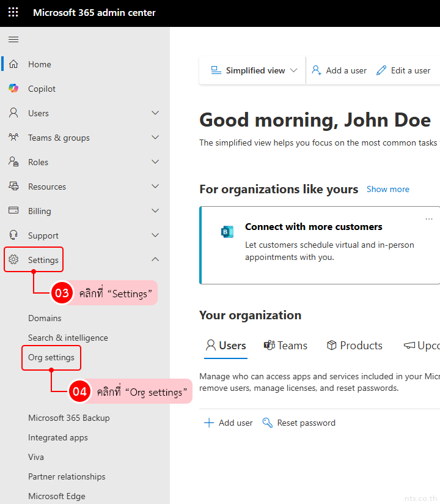Click Add user under Your organization

pyautogui.click(x=229, y=423)
